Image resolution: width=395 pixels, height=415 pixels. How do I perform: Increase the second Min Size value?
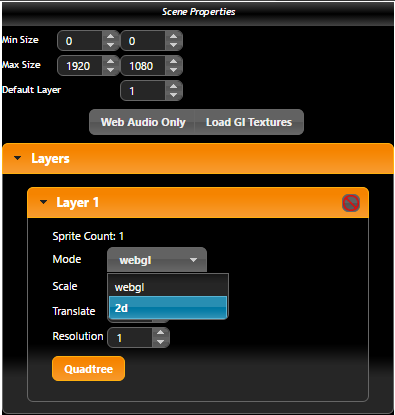(173, 36)
